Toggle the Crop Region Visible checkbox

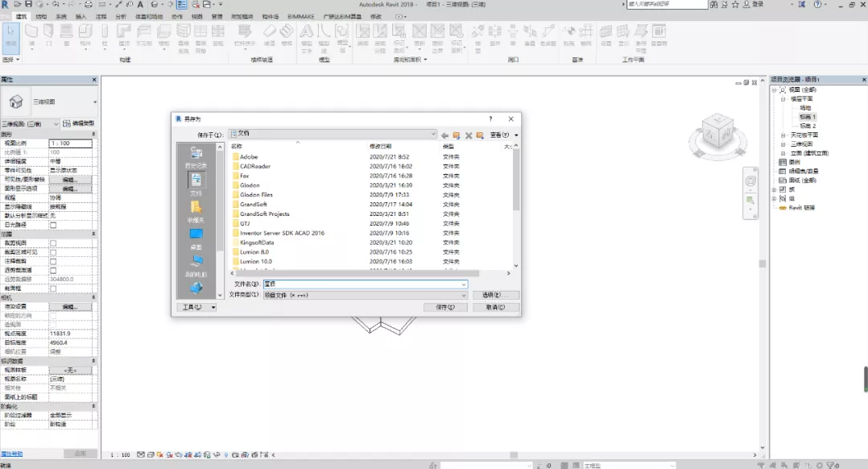[x=53, y=252]
